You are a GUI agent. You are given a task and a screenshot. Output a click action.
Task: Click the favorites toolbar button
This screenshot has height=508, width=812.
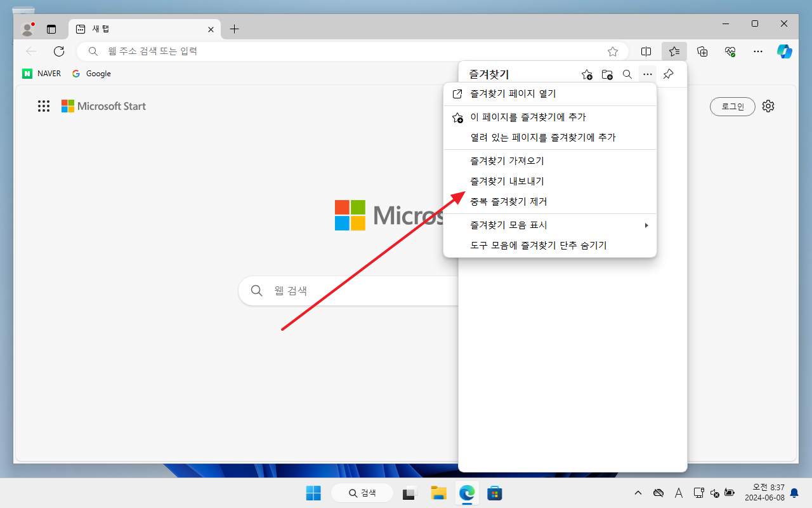pos(674,51)
